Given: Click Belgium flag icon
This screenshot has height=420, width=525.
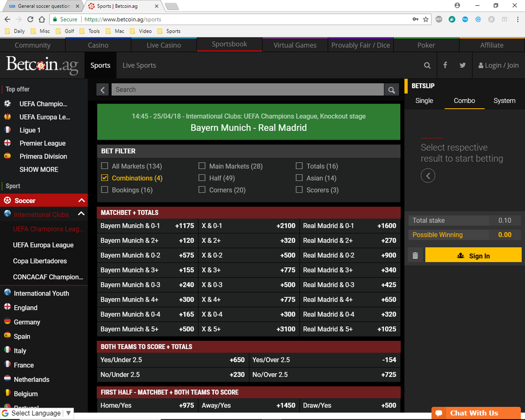Looking at the screenshot, I should 7,393.
